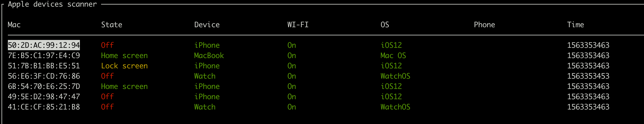Screen dimensions: 644x124
Task: Select MAC address 49:5E:D2:98:47:47
Action: coord(44,96)
